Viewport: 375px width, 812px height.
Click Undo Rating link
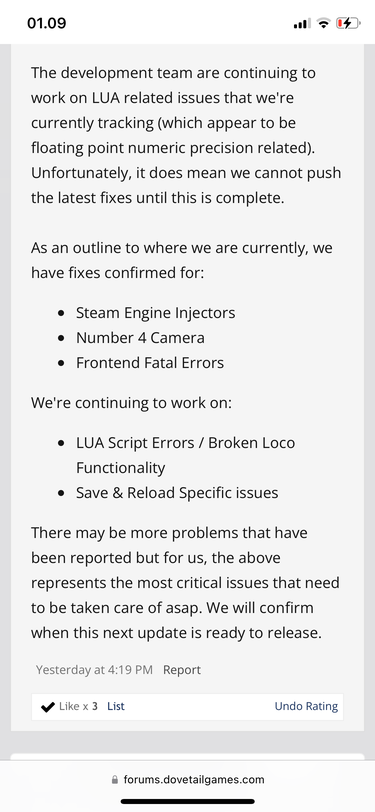pos(306,706)
